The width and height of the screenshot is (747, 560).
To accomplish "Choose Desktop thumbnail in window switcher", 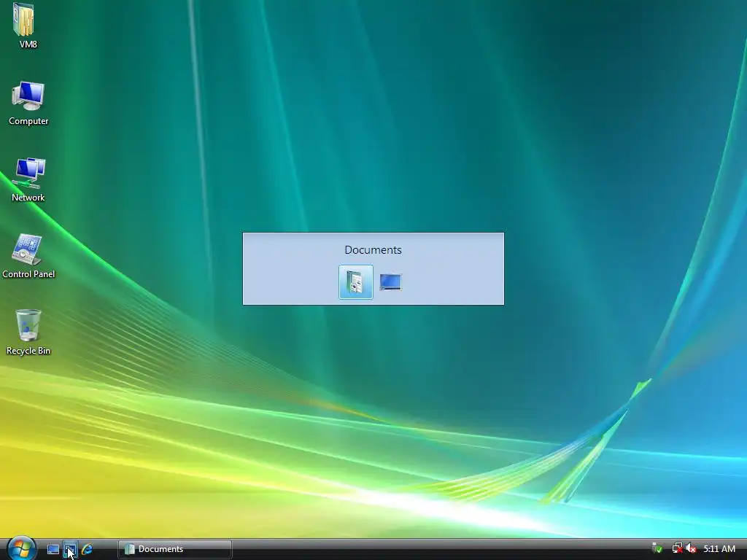I will pos(391,282).
